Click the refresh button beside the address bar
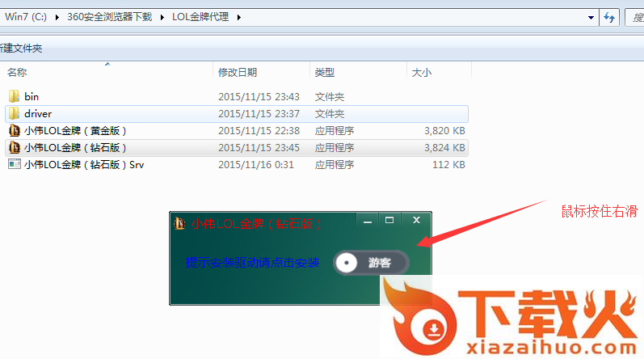The image size is (644, 359). pyautogui.click(x=611, y=15)
